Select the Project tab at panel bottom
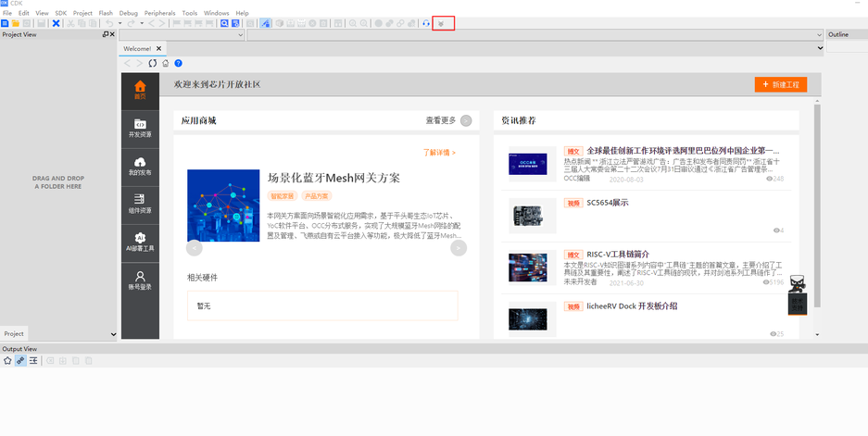Screen dimensions: 868x436 [14, 333]
